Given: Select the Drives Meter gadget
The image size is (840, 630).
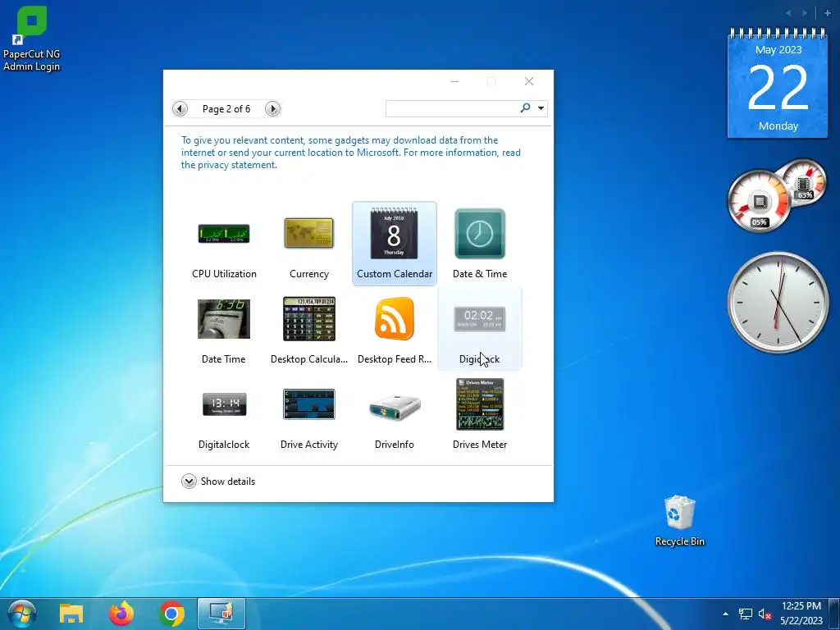Looking at the screenshot, I should click(x=479, y=414).
